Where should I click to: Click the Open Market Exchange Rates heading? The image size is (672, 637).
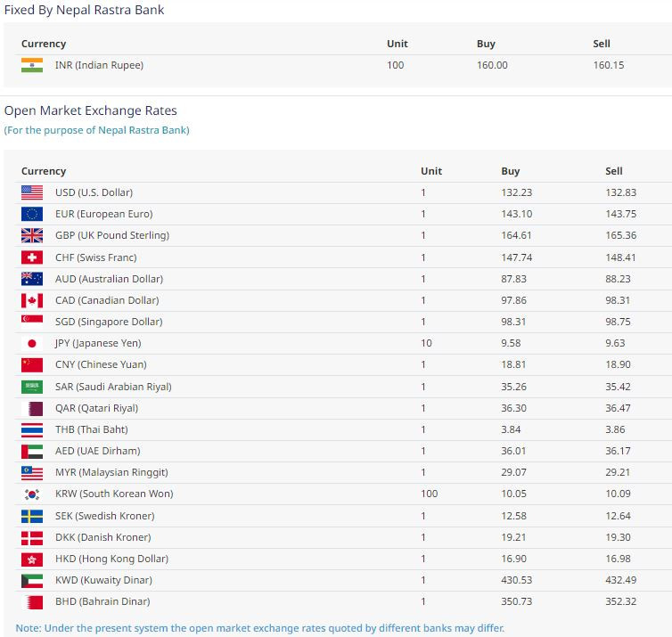90,110
